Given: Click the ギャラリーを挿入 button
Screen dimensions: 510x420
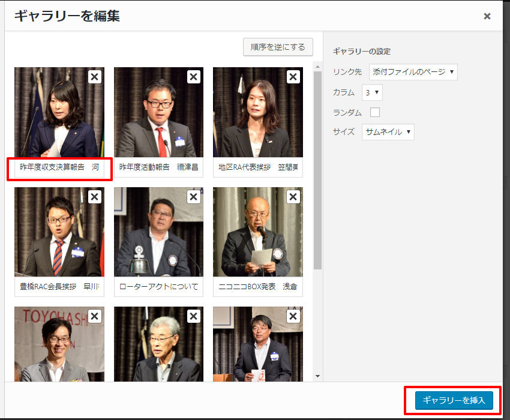Looking at the screenshot, I should coord(454,400).
